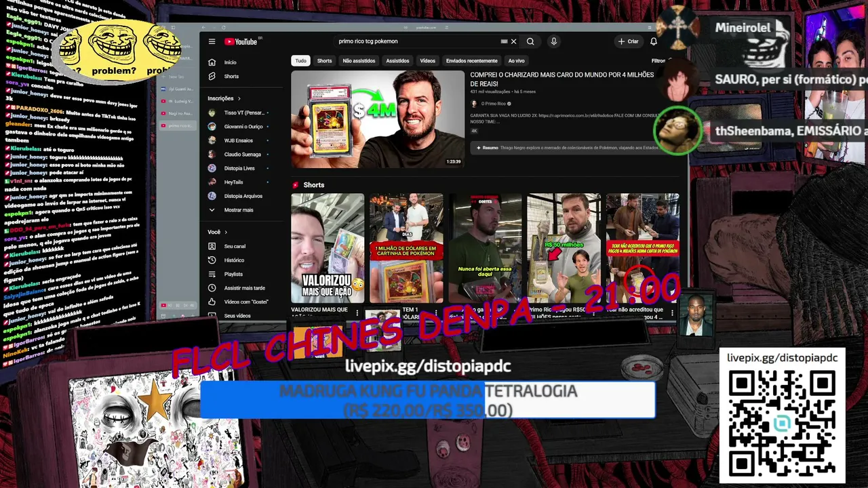This screenshot has height=488, width=868.
Task: Select the Enviados recentemente filter chip
Action: tap(471, 61)
